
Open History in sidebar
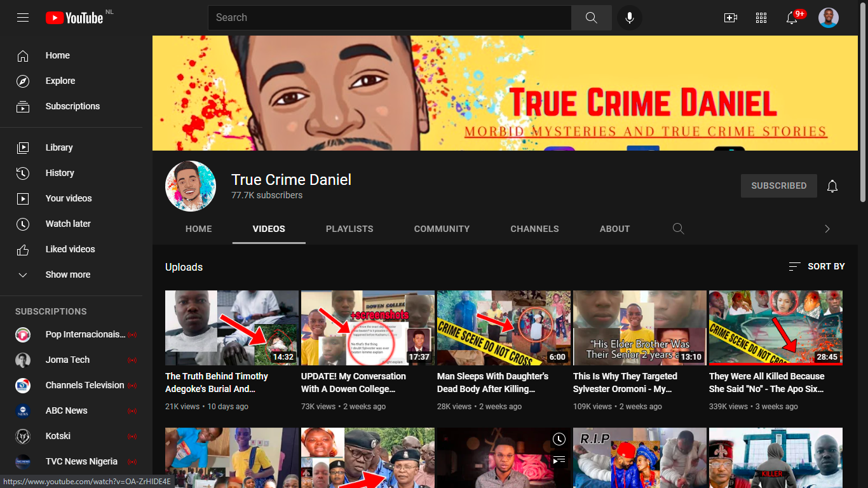point(71,173)
